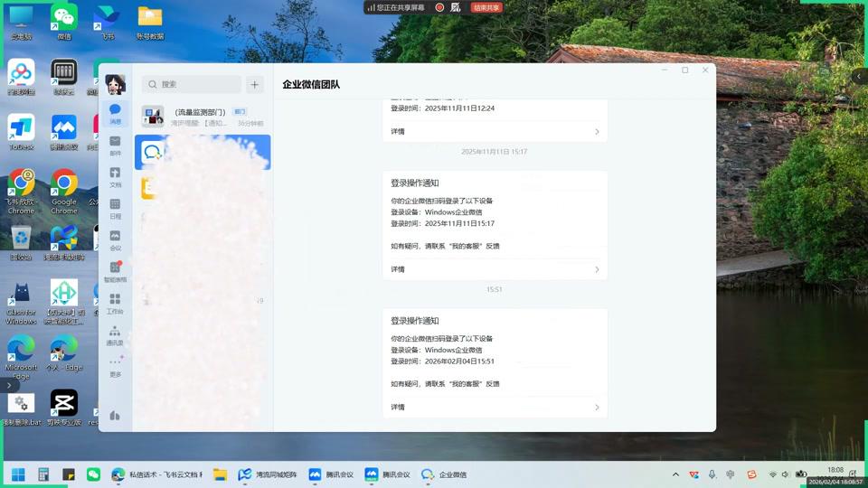This screenshot has height=488, width=868.
Task: Select the highlighted 企业微信团队 conversation
Action: pyautogui.click(x=203, y=152)
